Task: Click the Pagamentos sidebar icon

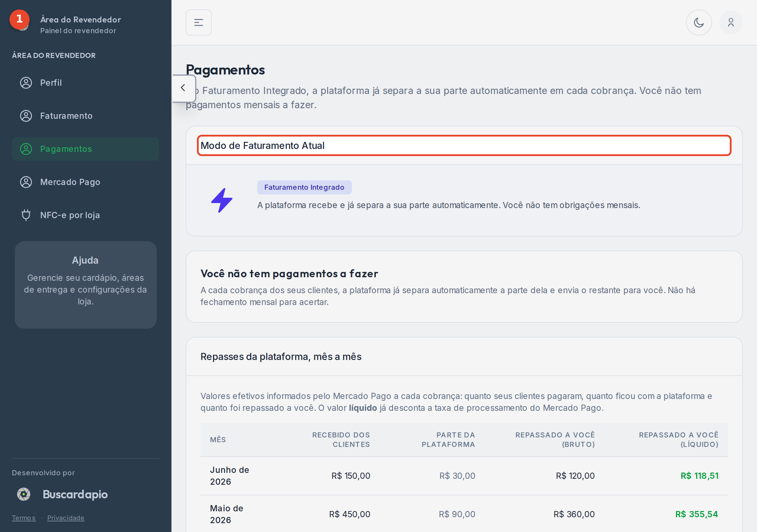Action: click(26, 149)
